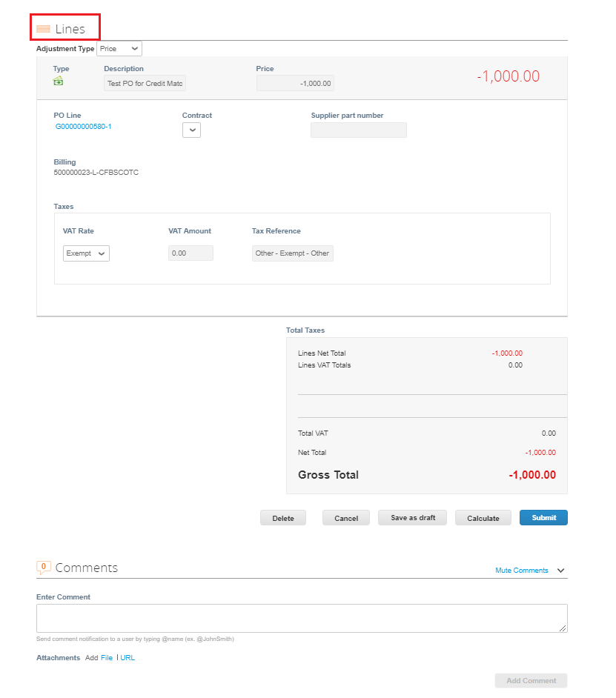Click Save as draft button
The width and height of the screenshot is (616, 698).
tap(412, 518)
